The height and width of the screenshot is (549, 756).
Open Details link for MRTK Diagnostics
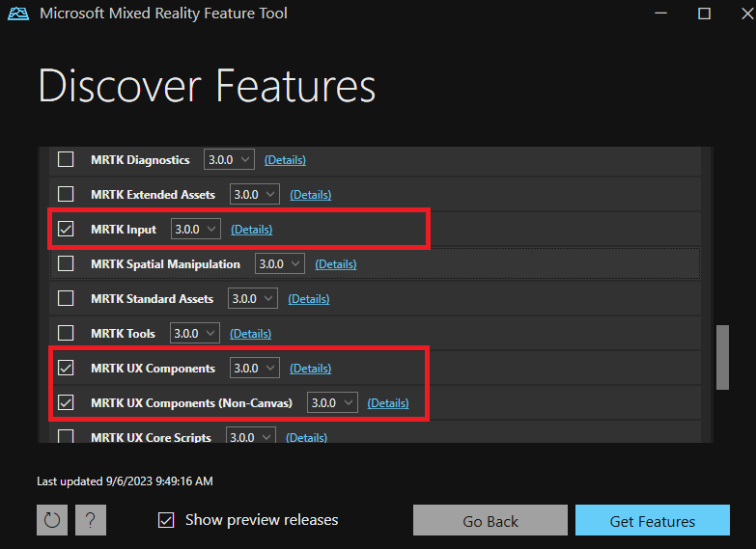click(285, 160)
